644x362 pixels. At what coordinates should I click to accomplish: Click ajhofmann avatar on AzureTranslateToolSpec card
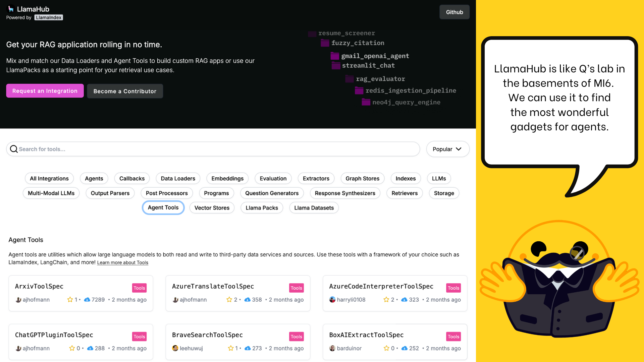(x=175, y=300)
